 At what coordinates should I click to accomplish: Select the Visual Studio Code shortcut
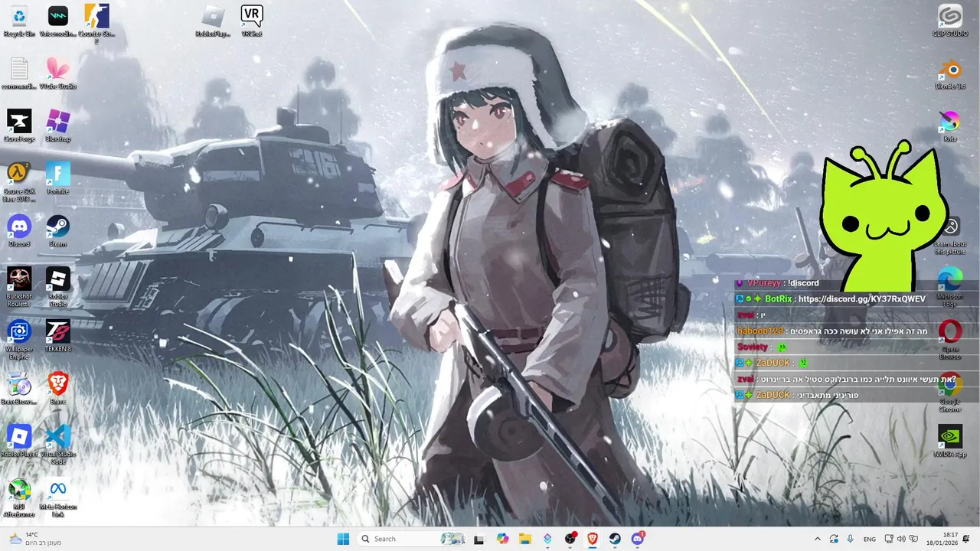(57, 445)
